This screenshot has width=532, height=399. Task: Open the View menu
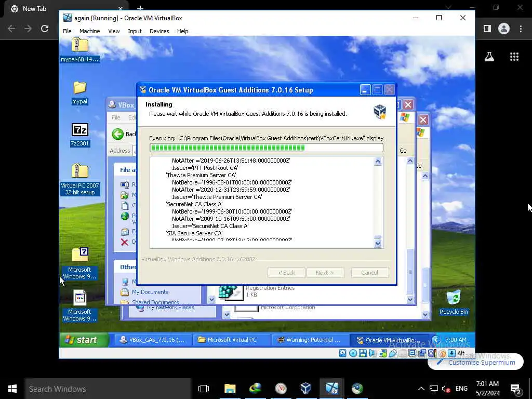pos(114,31)
